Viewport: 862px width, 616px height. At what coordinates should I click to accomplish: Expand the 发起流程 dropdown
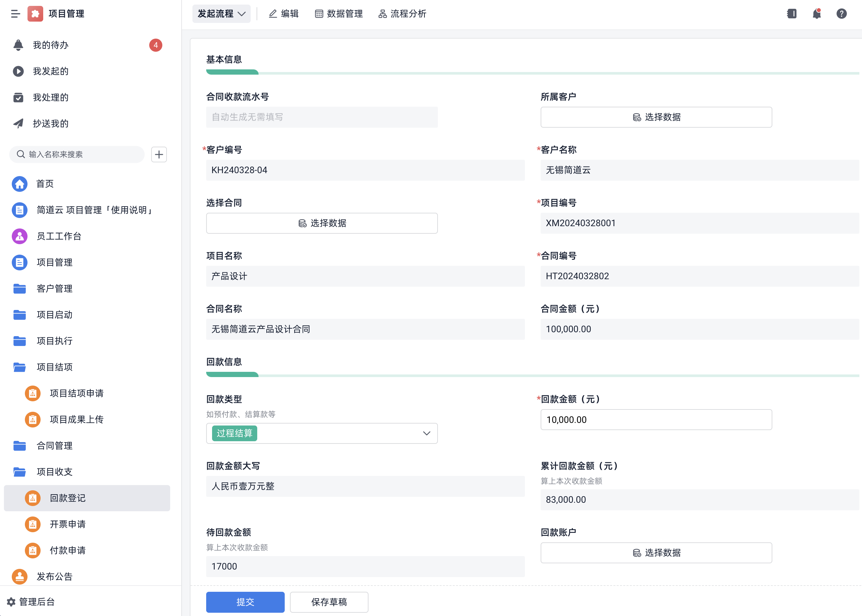pyautogui.click(x=221, y=14)
